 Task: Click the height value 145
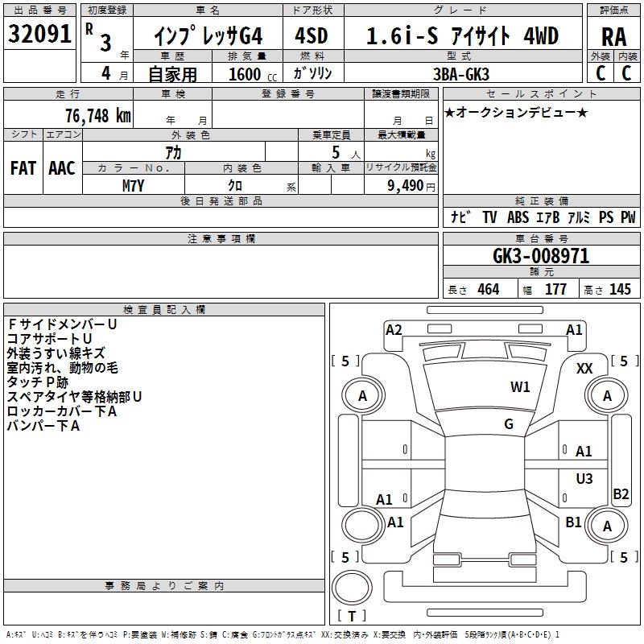click(620, 289)
